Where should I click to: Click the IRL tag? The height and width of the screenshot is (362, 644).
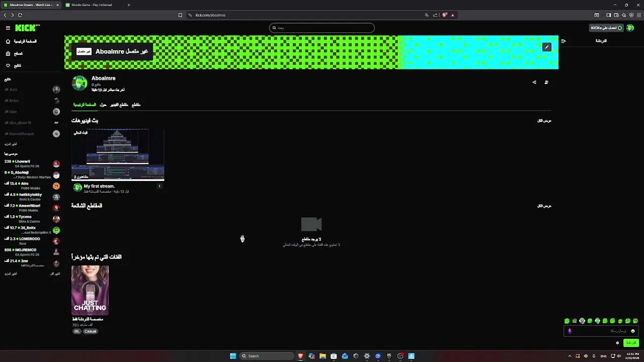[77, 331]
